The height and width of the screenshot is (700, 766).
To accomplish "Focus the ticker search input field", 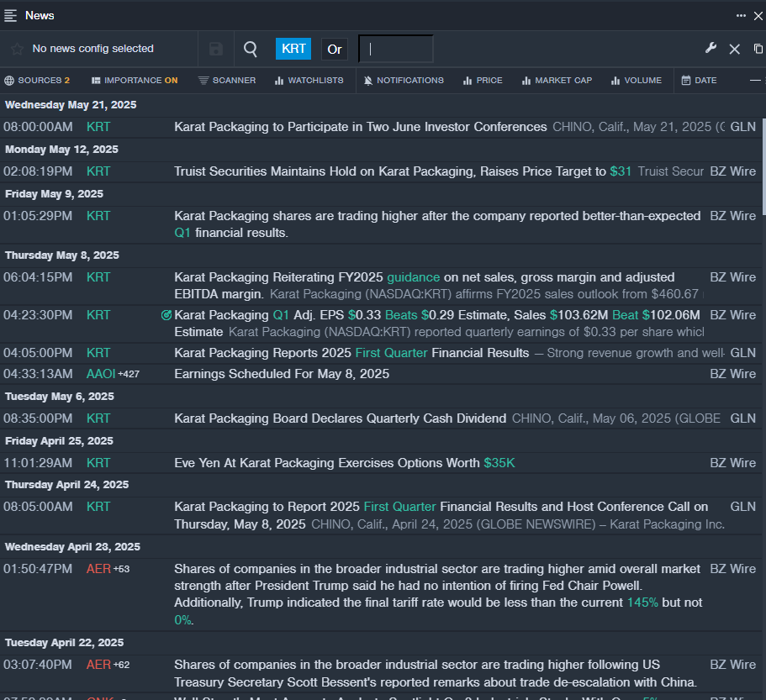I will pos(396,49).
